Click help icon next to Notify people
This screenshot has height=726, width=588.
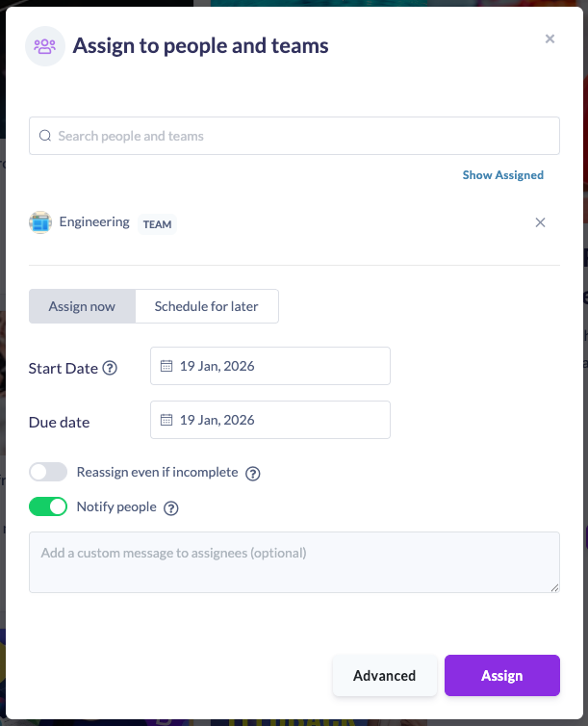[171, 507]
